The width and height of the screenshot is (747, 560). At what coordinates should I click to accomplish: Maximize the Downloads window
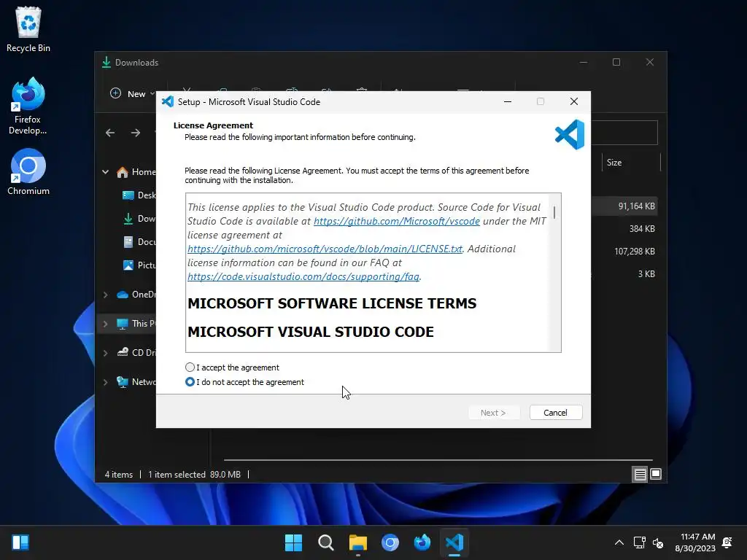click(x=616, y=63)
